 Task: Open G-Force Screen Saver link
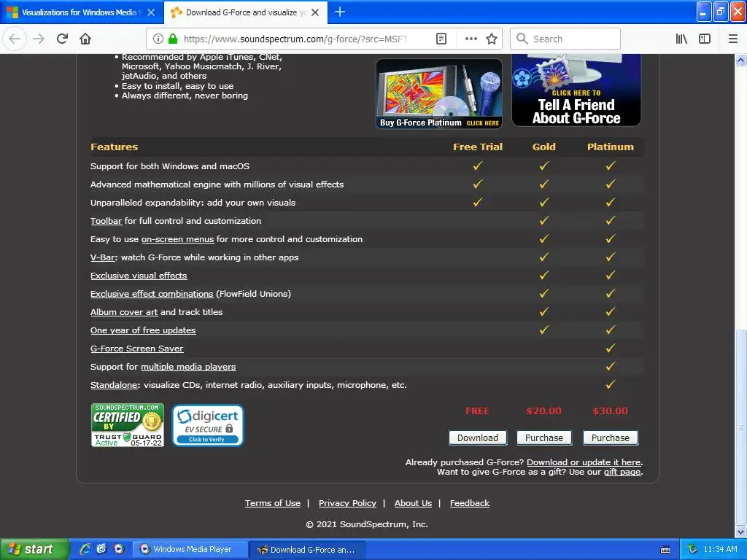click(x=136, y=349)
